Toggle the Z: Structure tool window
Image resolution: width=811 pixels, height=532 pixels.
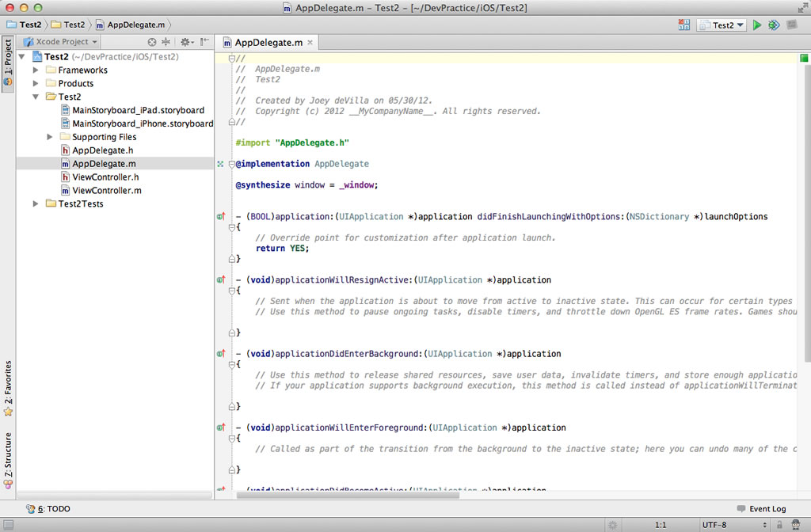tap(8, 461)
